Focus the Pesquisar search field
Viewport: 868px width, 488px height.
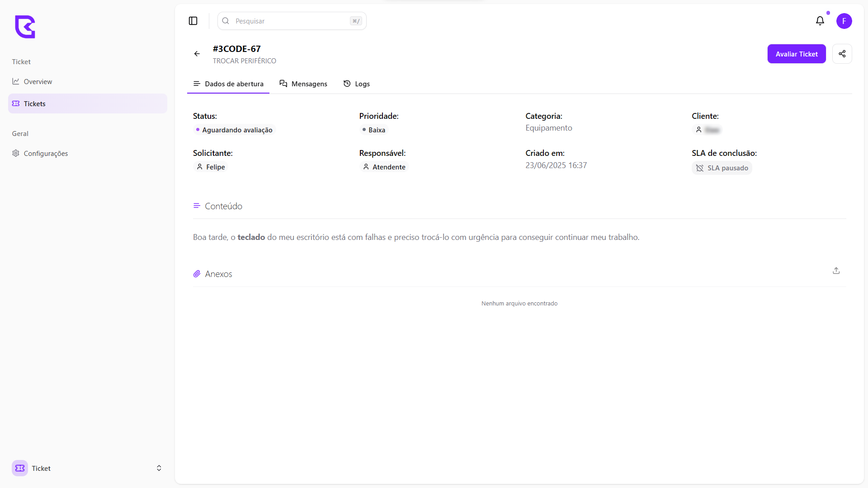point(289,21)
